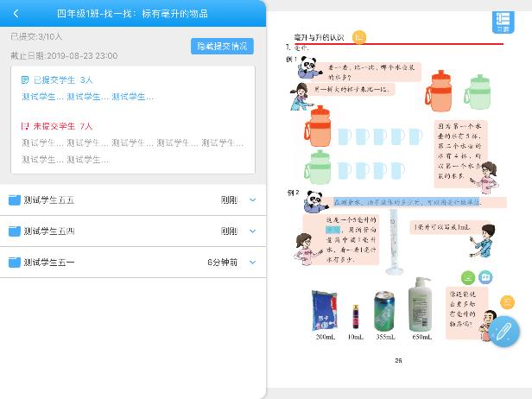Select the 未提交学生 7人 section header

tap(57, 126)
